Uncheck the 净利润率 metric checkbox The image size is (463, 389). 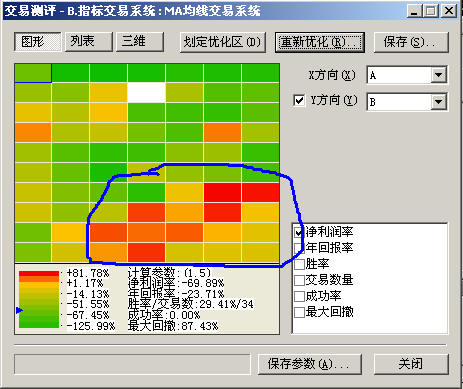(299, 232)
